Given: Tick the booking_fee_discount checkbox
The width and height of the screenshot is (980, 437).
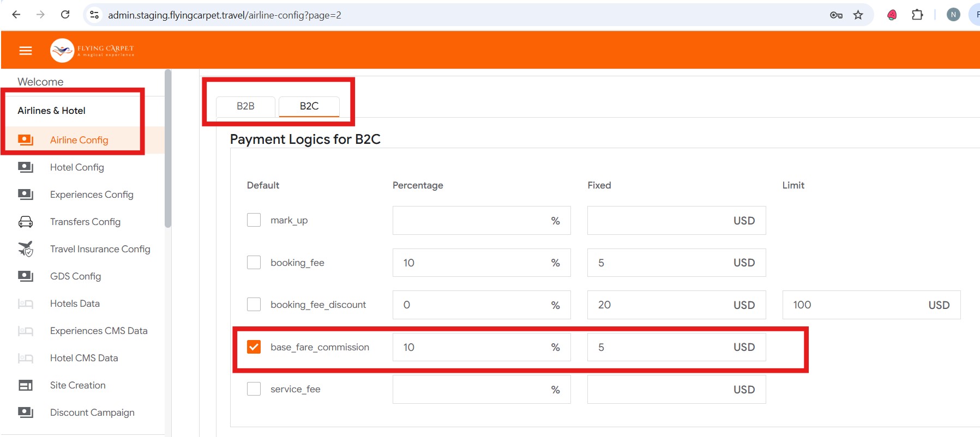Looking at the screenshot, I should (254, 305).
